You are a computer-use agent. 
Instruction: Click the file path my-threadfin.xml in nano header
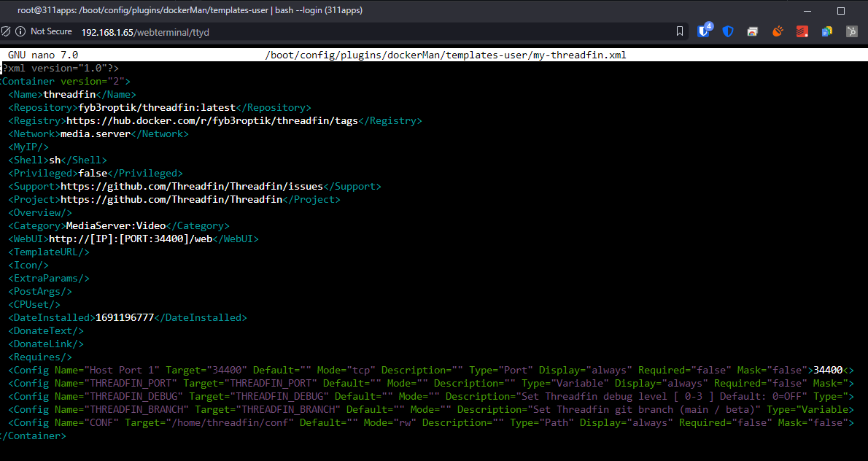[x=446, y=55]
